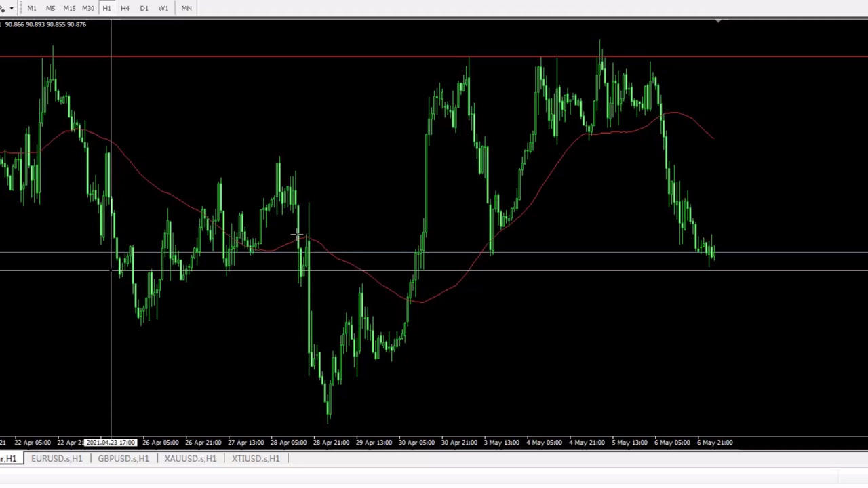
Task: Switch to the GBPUSD.s,H1 chart tab
Action: click(123, 459)
